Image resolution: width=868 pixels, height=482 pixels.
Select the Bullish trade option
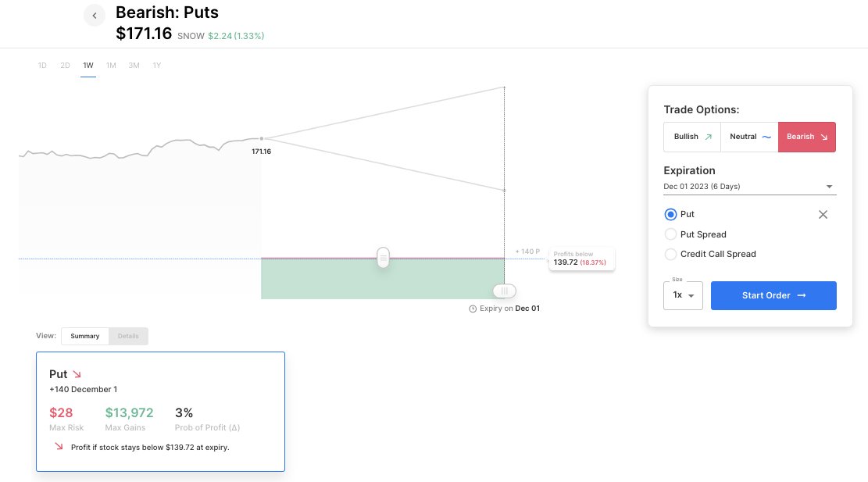pyautogui.click(x=692, y=137)
